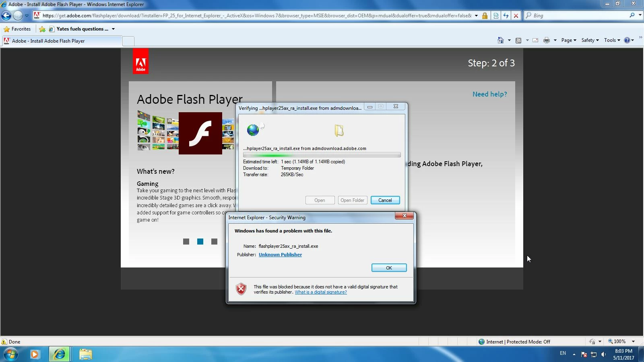Open the search provider dropdown arrow
This screenshot has width=644, height=362.
[x=640, y=15]
